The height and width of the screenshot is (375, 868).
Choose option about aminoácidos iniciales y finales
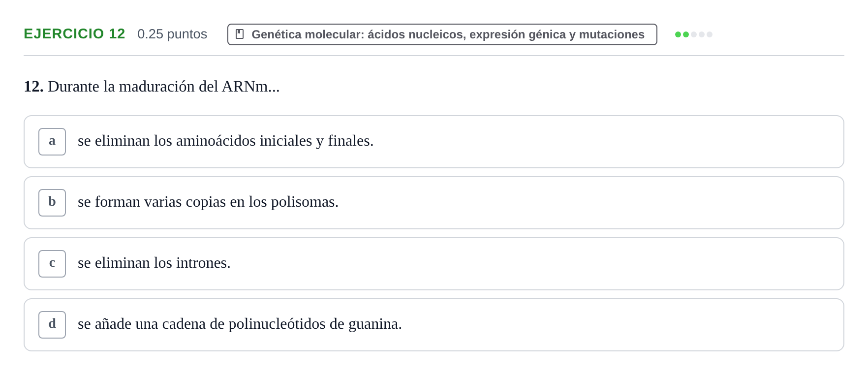pos(434,142)
